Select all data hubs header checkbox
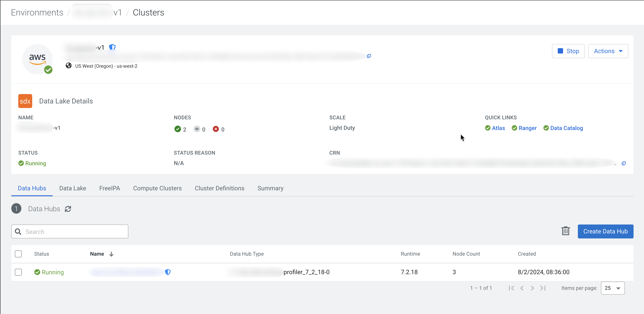 pyautogui.click(x=18, y=254)
